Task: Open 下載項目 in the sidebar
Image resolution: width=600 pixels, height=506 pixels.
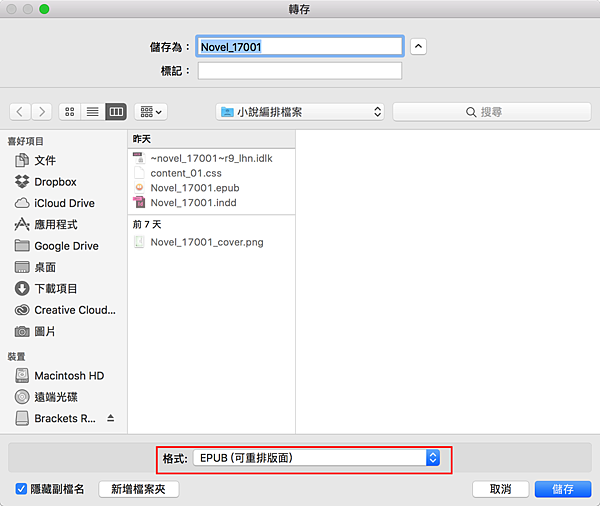Action: pos(46,289)
